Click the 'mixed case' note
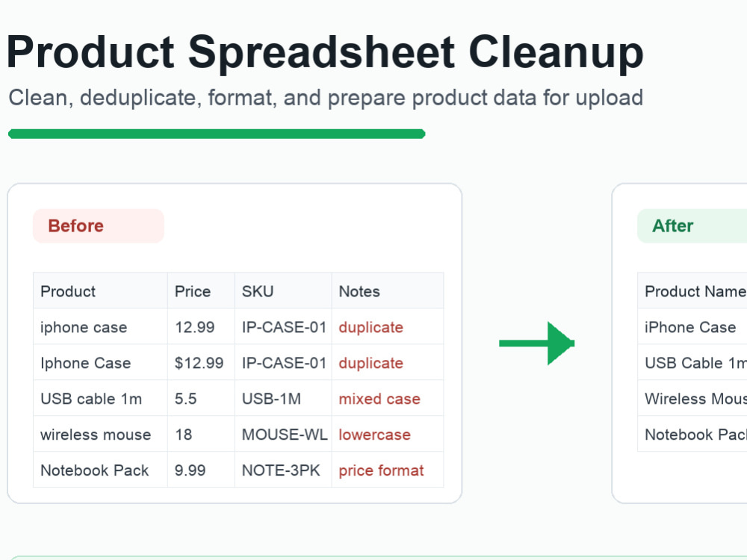 tap(379, 399)
